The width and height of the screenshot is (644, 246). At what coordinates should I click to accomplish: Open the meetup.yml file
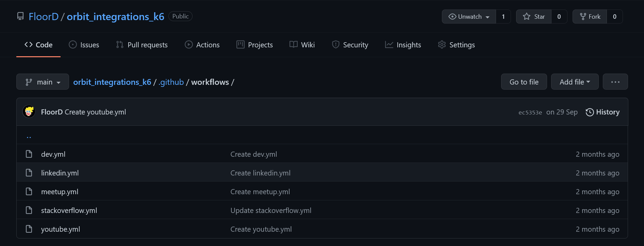pyautogui.click(x=60, y=191)
